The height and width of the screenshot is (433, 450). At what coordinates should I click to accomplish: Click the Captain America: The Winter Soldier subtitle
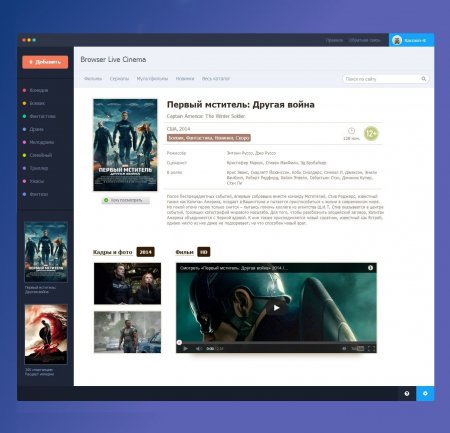pos(206,116)
